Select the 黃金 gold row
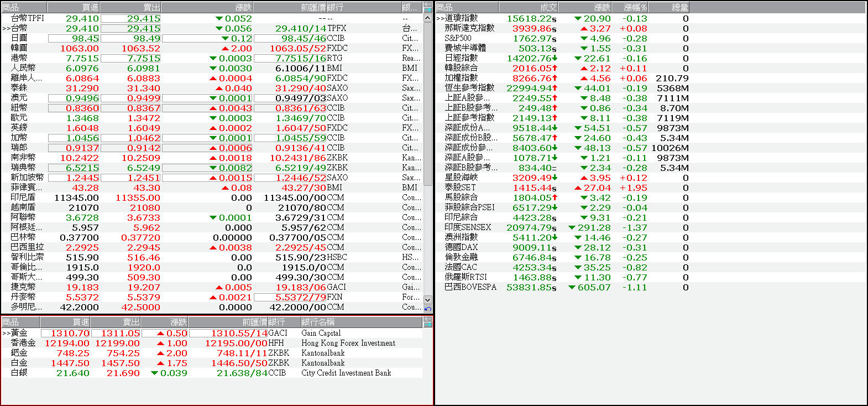This screenshot has width=868, height=406. [x=212, y=333]
